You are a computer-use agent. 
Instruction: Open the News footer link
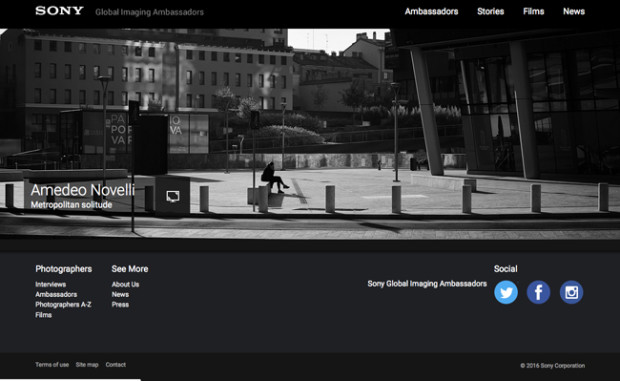pyautogui.click(x=120, y=294)
